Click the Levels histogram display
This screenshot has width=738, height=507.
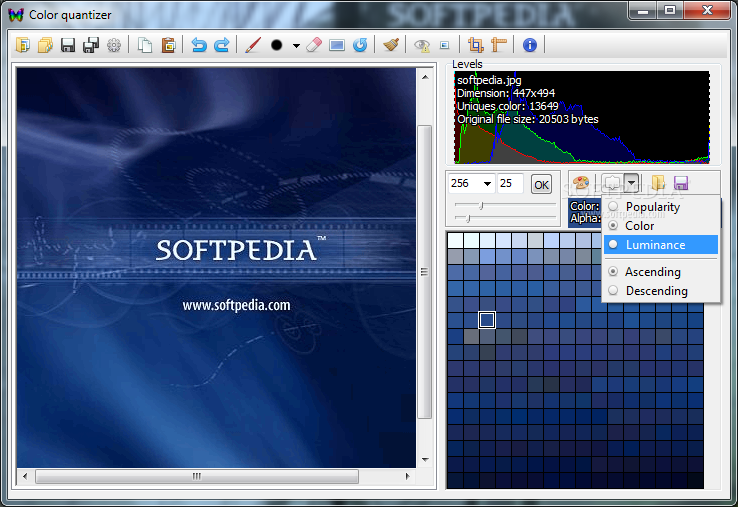click(x=582, y=118)
